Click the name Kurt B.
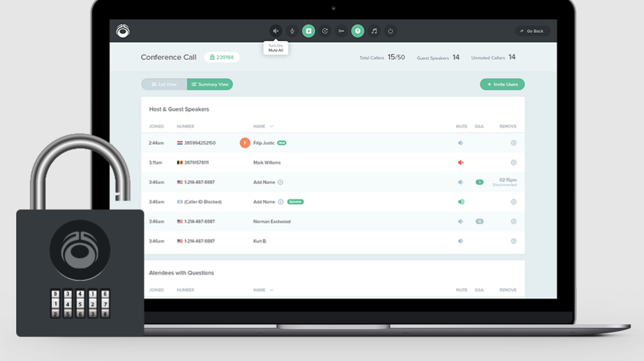644x361 pixels. point(260,241)
